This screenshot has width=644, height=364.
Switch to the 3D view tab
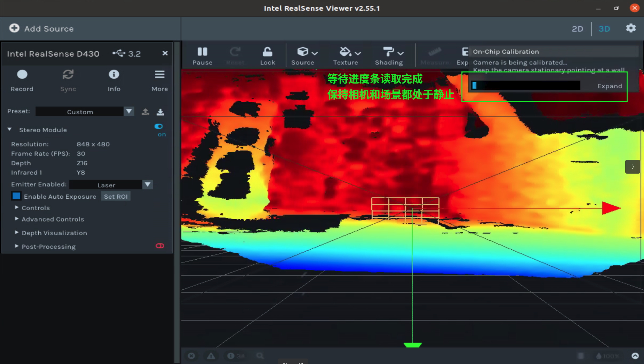click(604, 29)
